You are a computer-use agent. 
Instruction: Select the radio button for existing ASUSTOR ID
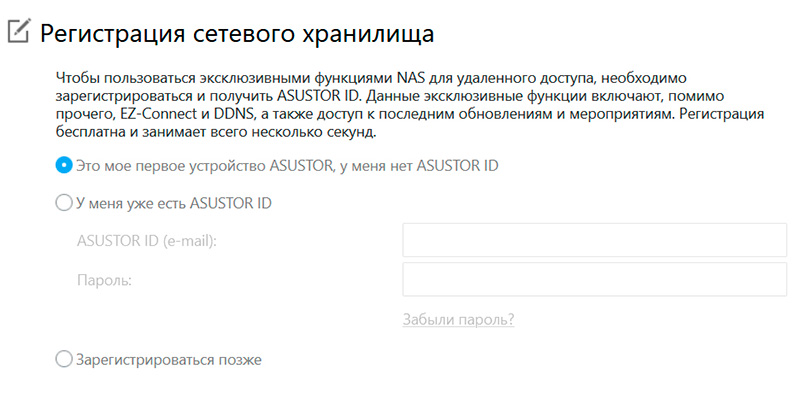[64, 203]
